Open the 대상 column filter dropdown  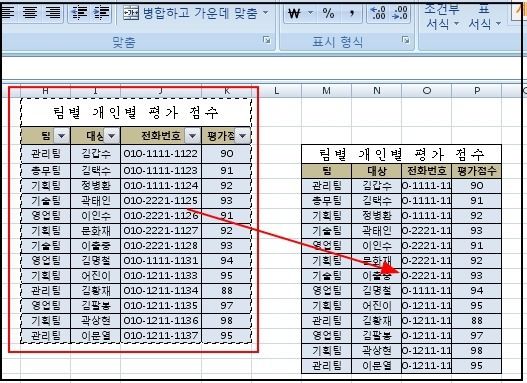click(x=111, y=136)
